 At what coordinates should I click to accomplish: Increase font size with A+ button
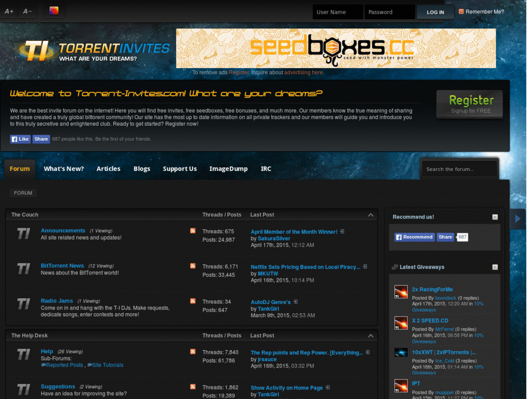pos(9,11)
